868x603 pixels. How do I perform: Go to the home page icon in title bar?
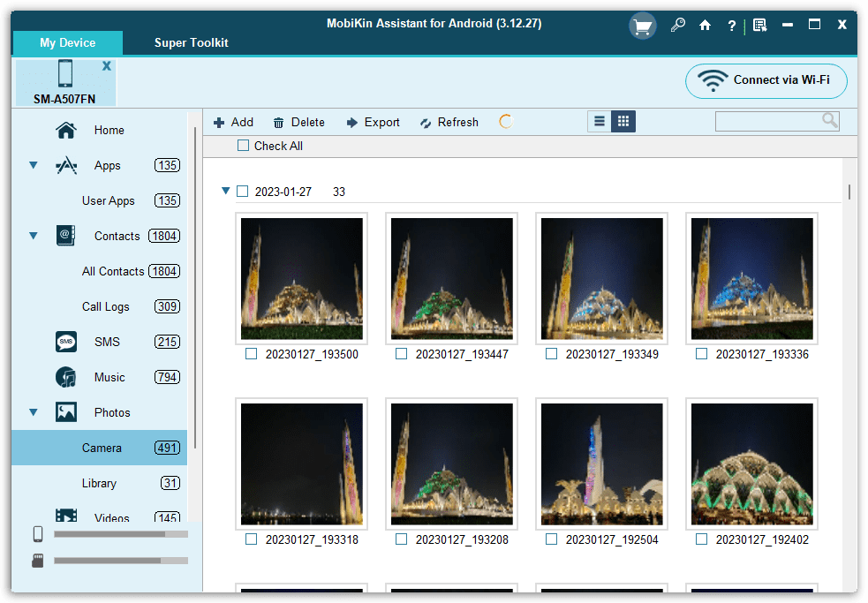pyautogui.click(x=705, y=25)
